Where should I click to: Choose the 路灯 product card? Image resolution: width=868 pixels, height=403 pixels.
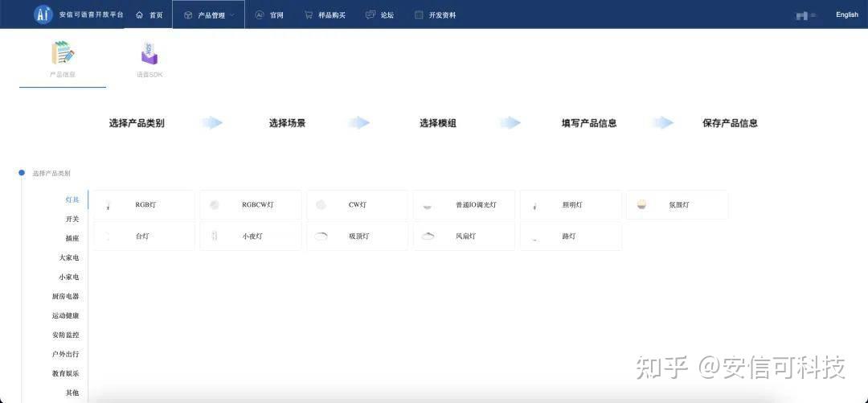571,236
